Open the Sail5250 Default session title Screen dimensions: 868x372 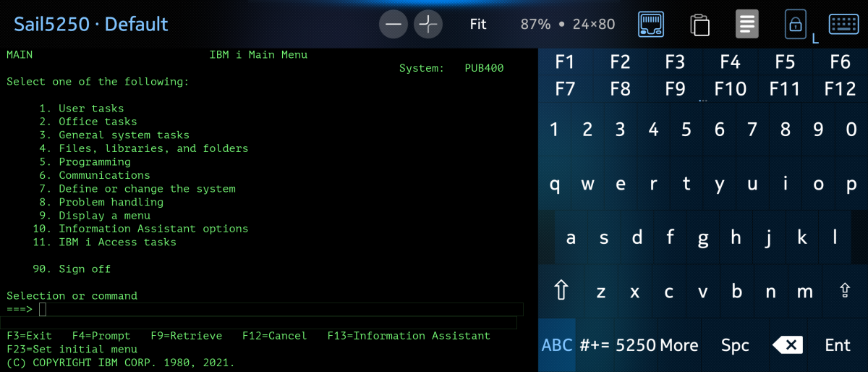(x=91, y=24)
